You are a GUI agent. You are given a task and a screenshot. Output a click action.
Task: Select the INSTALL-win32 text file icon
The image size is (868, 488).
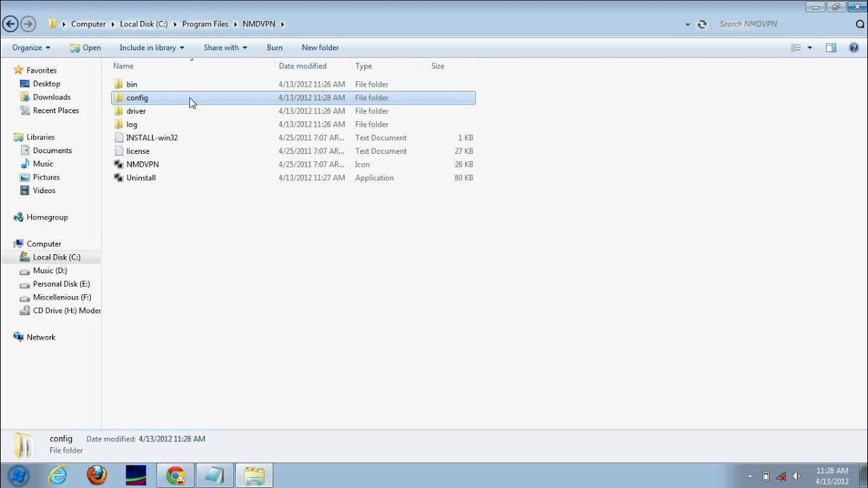[x=119, y=138]
